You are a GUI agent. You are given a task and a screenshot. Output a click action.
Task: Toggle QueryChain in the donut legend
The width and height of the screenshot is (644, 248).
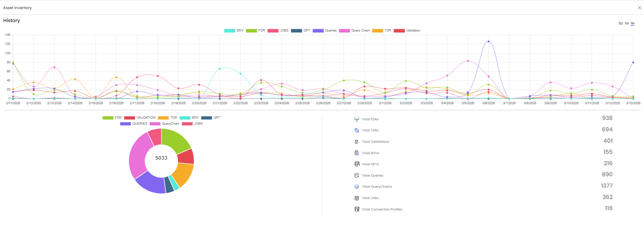(164, 124)
